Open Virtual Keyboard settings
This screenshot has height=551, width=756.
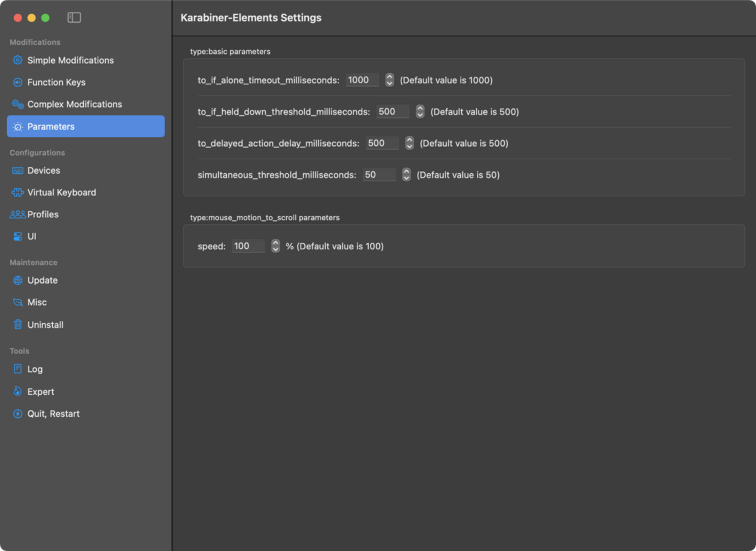[x=85, y=192]
